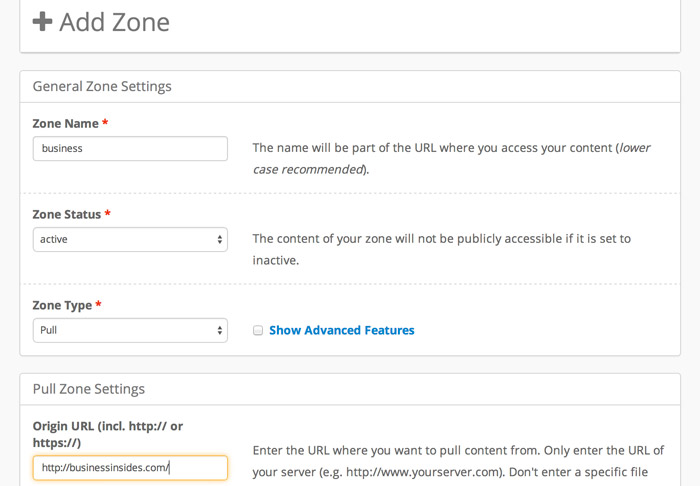Open the Zone Status dropdown showing active
This screenshot has width=700, height=486.
point(130,240)
